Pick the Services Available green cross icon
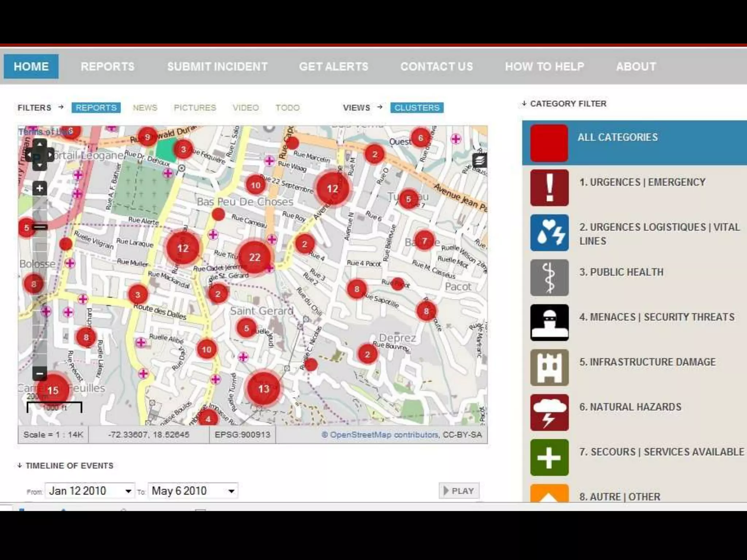This screenshot has height=560, width=747. (549, 457)
